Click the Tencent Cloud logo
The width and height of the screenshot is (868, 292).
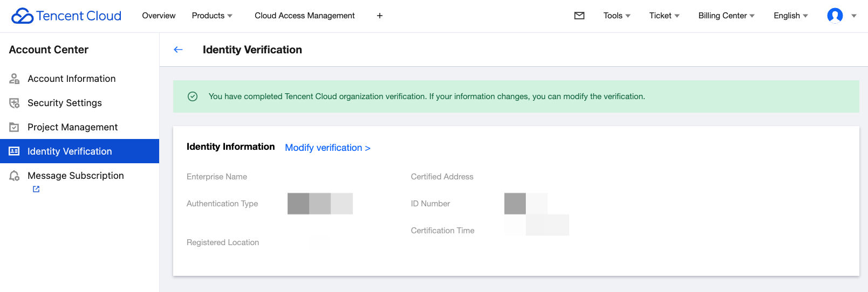coord(66,16)
